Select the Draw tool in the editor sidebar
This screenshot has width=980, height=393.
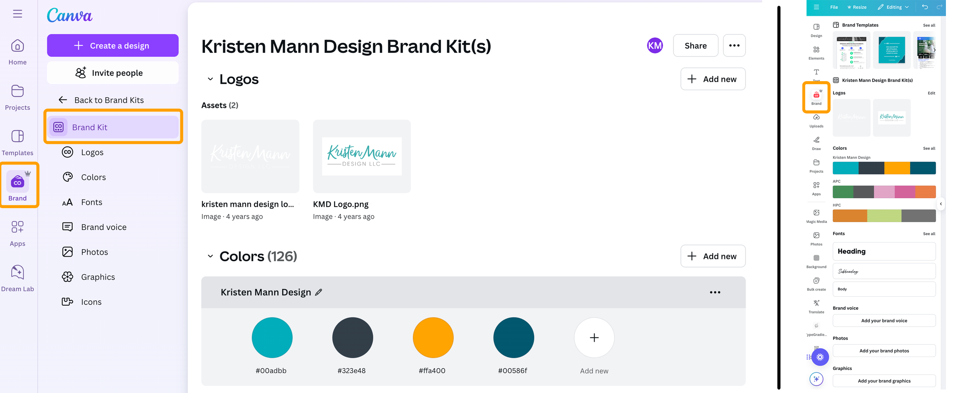(x=817, y=143)
